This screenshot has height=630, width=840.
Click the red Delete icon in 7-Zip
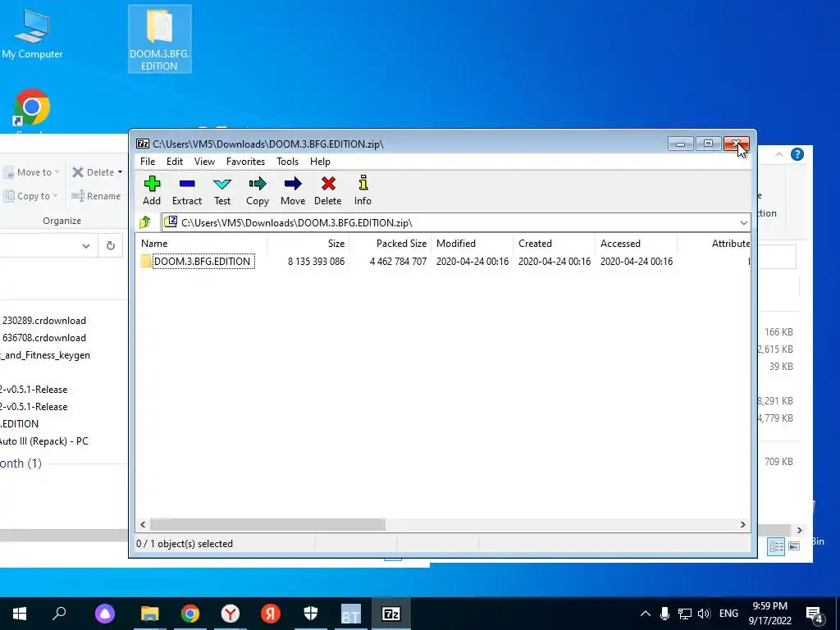(x=328, y=190)
